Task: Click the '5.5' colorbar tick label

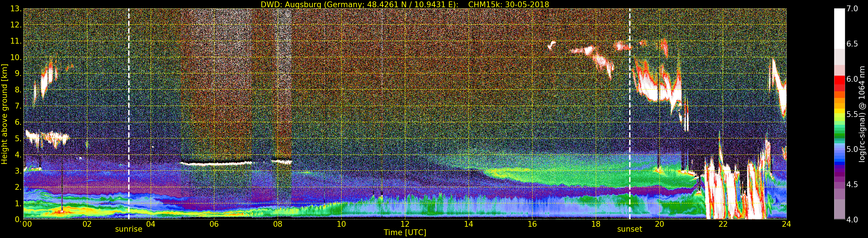Action: (852, 114)
